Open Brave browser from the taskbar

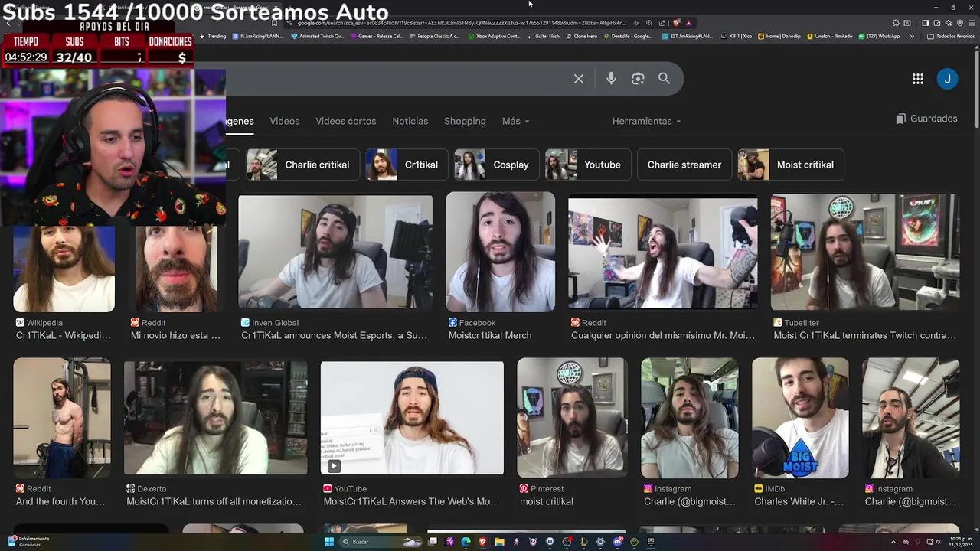[x=482, y=542]
